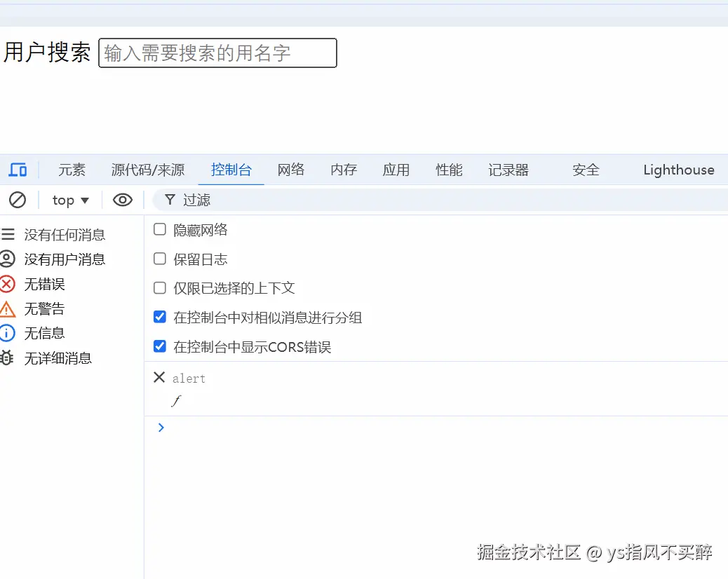
Task: Disable the 在控制台中显示CORS错误 checkbox
Action: tap(159, 346)
